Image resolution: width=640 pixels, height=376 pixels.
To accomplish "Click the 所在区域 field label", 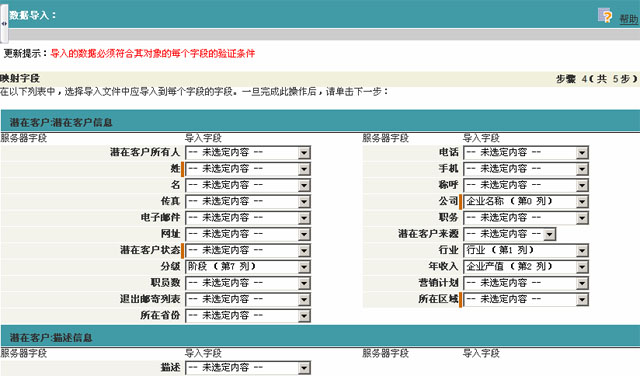I will 438,299.
